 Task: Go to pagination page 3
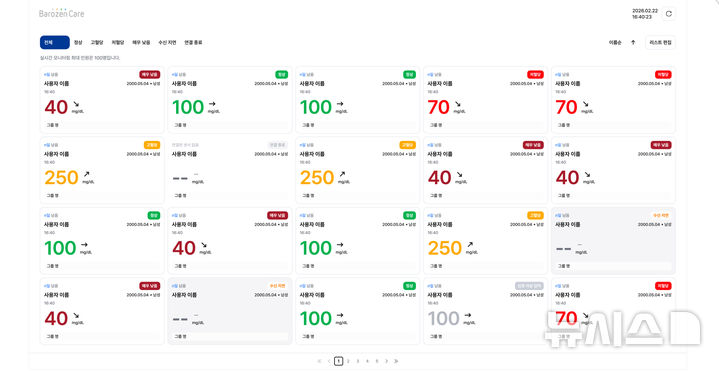358,361
